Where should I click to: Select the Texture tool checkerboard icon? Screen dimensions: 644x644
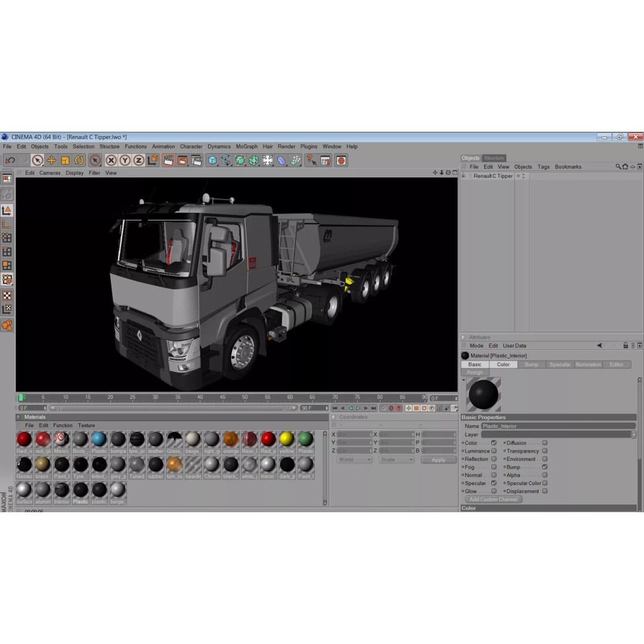click(x=7, y=295)
